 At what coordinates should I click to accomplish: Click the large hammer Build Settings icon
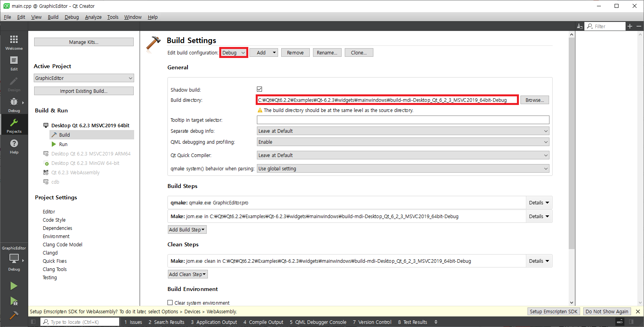click(x=153, y=44)
